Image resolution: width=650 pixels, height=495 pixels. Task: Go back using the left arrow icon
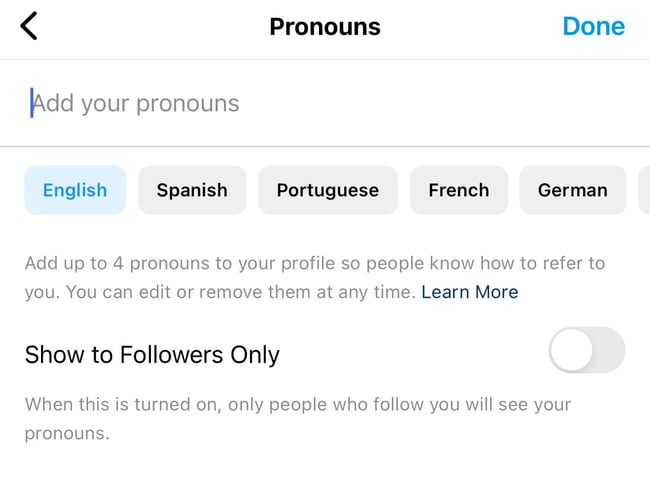pos(29,26)
